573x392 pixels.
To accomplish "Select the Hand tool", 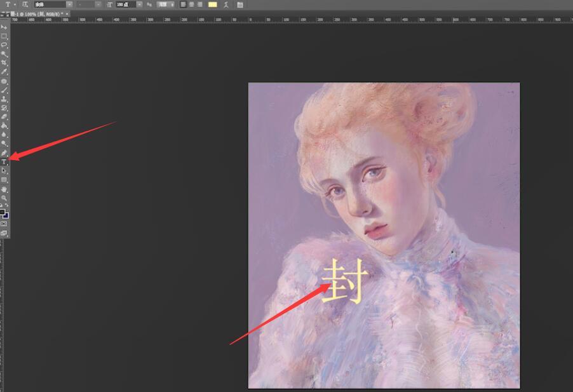I will pyautogui.click(x=4, y=189).
